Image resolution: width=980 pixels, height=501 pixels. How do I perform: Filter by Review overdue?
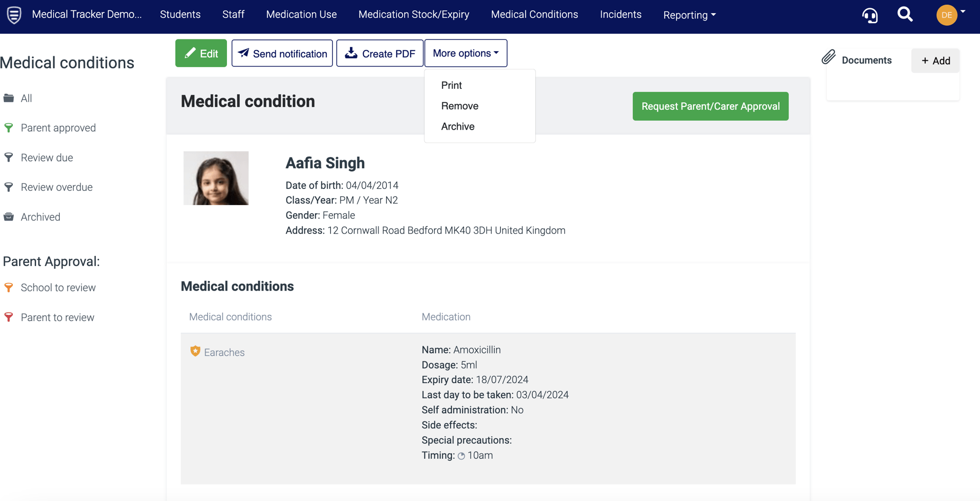57,187
